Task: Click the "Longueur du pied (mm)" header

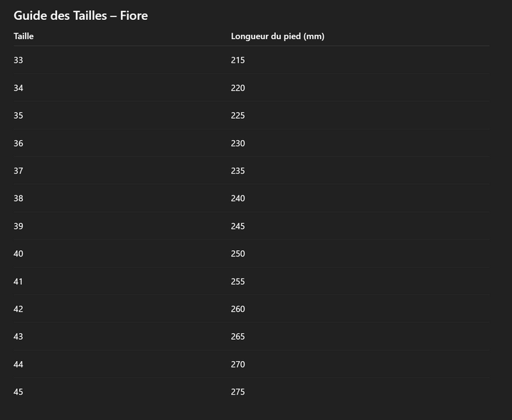Action: (277, 36)
